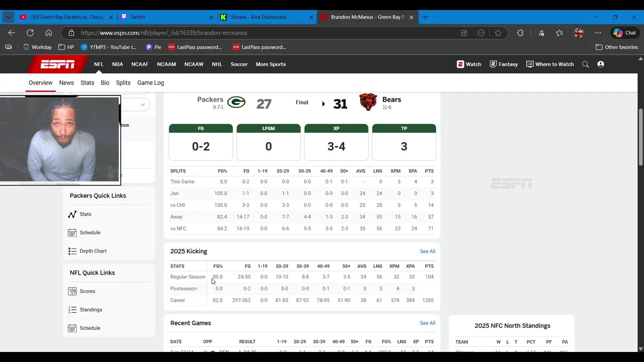Open the browser profile avatar
The height and width of the screenshot is (362, 644).
click(x=579, y=33)
